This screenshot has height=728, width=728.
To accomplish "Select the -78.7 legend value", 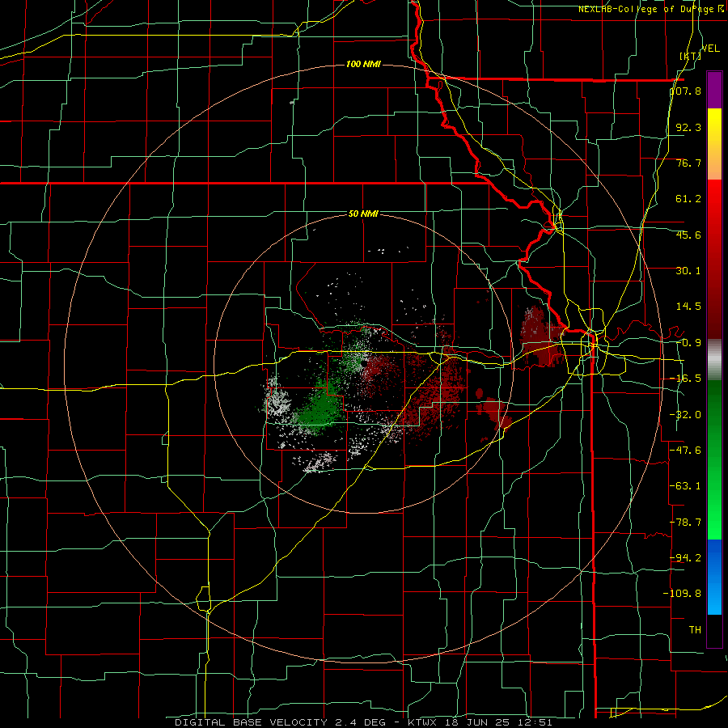I will click(x=686, y=523).
